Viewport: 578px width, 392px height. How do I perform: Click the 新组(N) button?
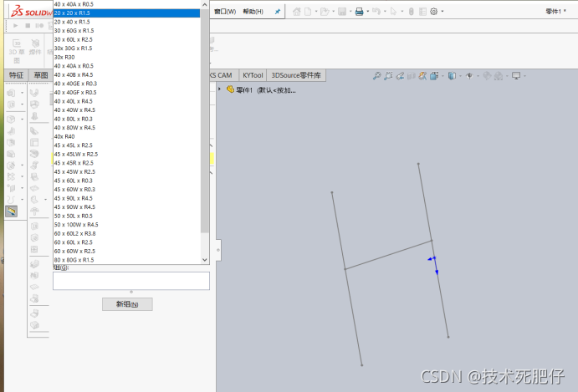click(127, 304)
